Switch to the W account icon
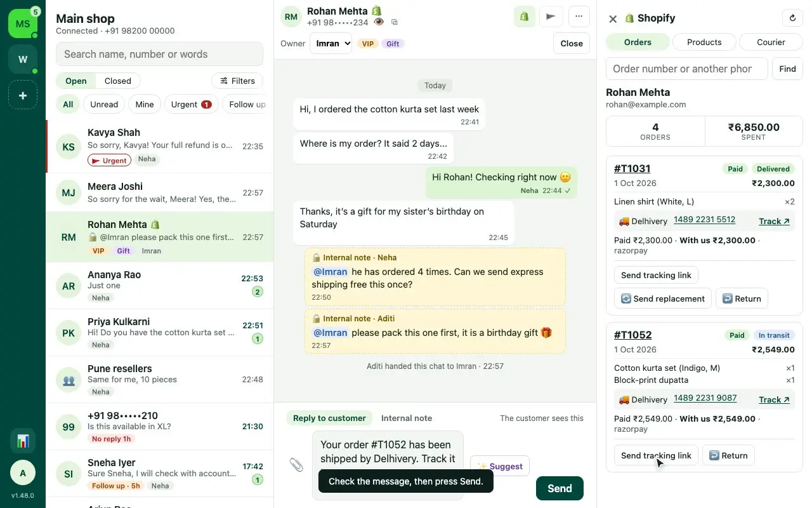The image size is (812, 508). click(23, 59)
